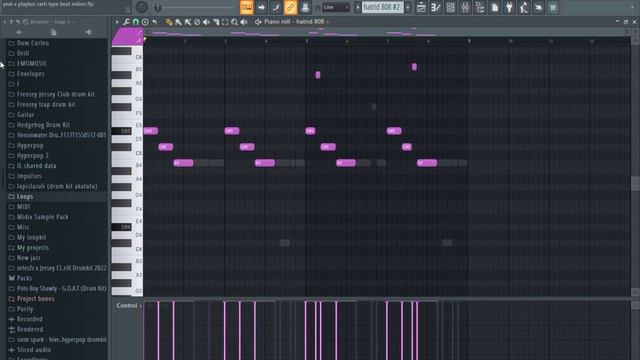The image size is (640, 360).
Task: Open the piano roll tools wrench menu
Action: 127,22
